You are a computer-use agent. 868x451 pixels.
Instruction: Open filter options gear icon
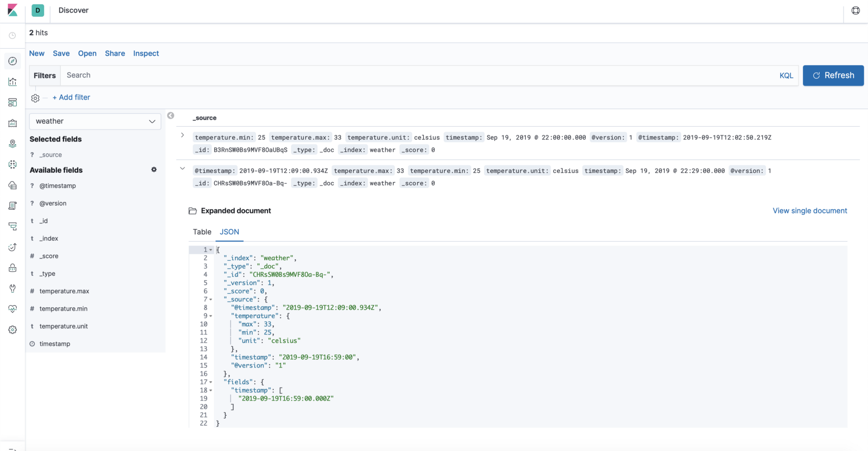tap(35, 98)
